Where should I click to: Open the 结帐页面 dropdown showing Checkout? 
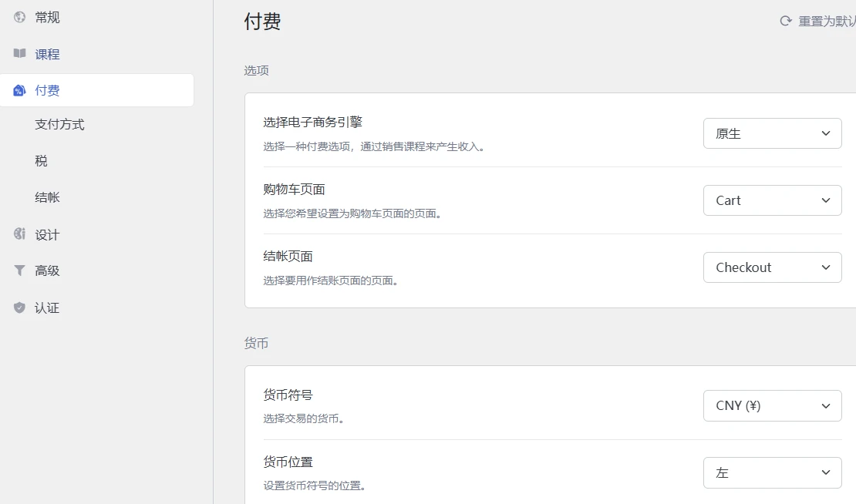pyautogui.click(x=772, y=267)
